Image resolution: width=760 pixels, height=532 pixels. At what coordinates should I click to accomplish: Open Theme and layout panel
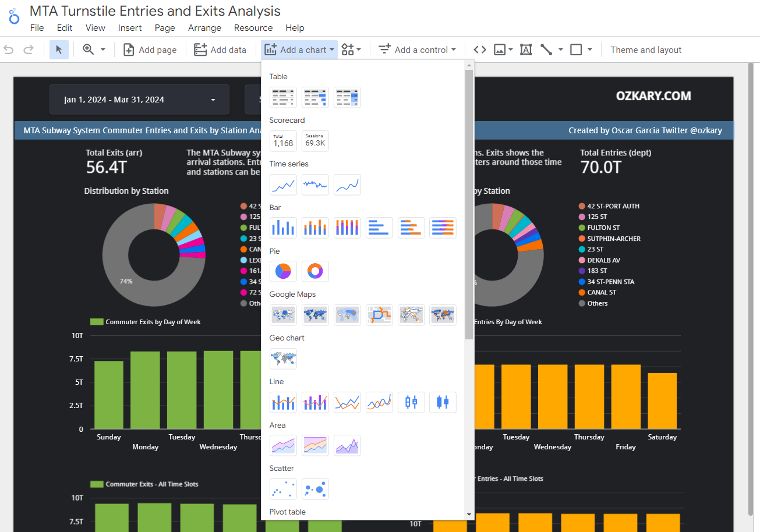coord(646,50)
